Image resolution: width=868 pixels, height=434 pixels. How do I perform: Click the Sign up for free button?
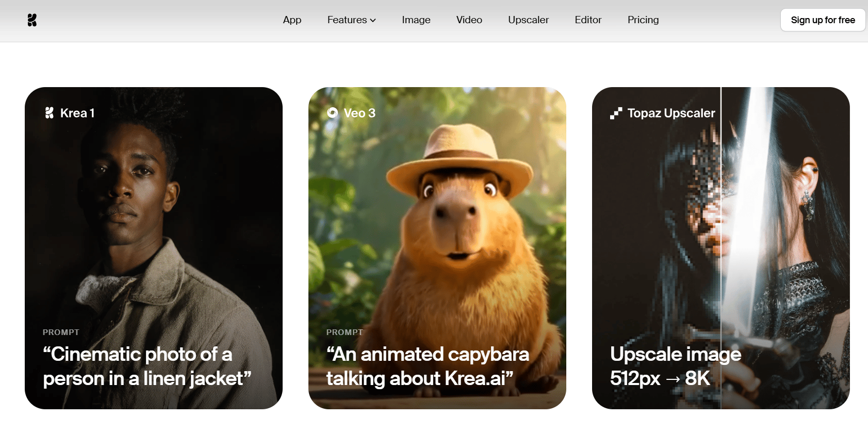coord(823,20)
